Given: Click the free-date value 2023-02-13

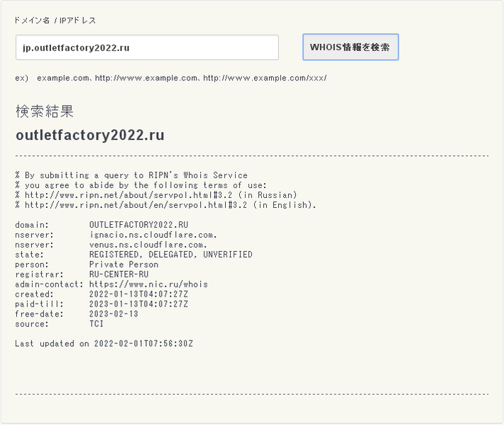Looking at the screenshot, I should pyautogui.click(x=114, y=314).
